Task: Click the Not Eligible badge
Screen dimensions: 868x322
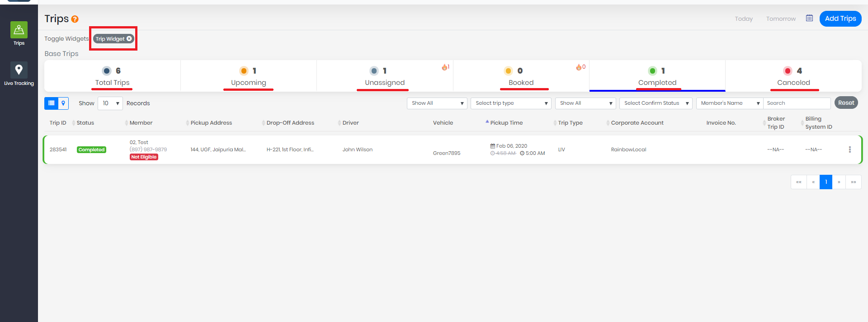Action: (144, 157)
